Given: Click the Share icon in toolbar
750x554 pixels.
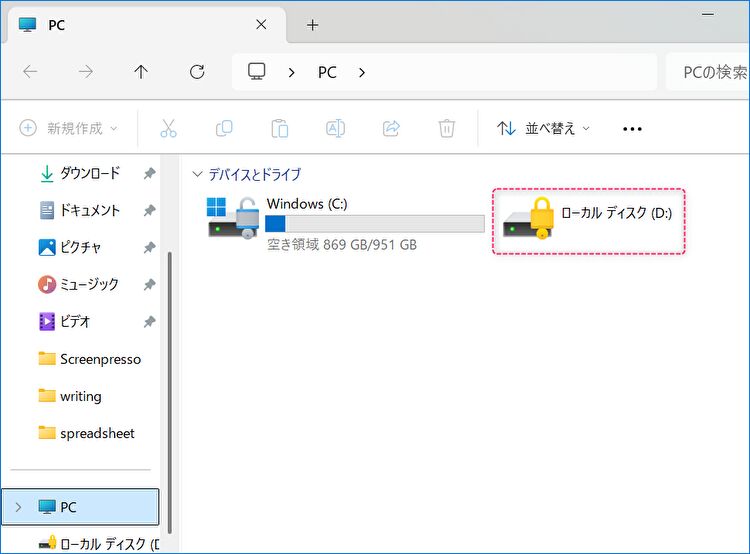Looking at the screenshot, I should coord(391,128).
